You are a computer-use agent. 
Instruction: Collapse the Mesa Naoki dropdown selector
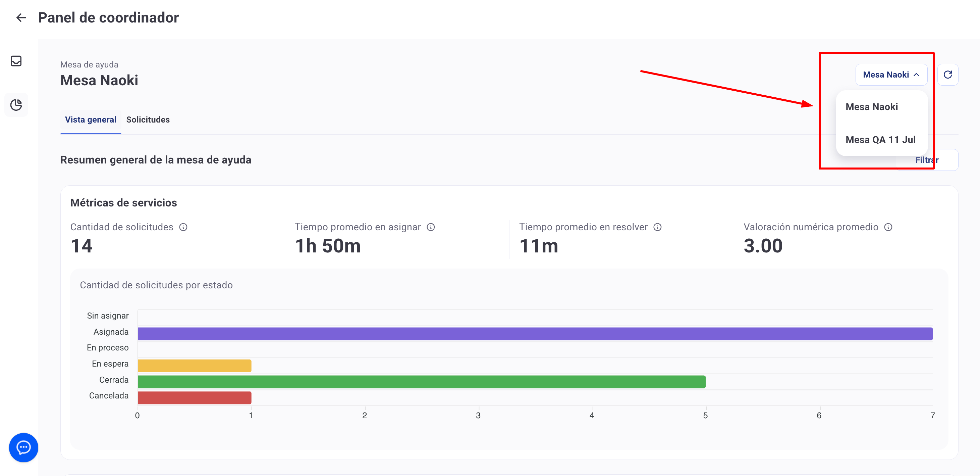click(891, 75)
